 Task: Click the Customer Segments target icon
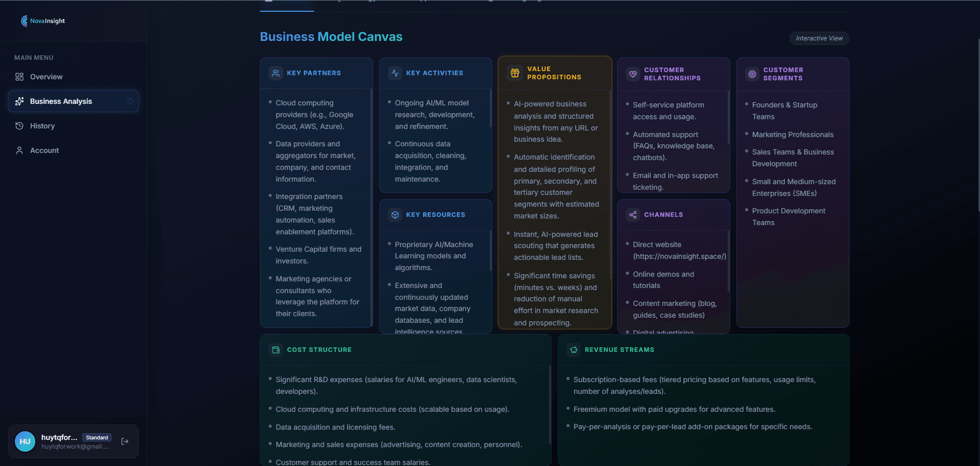(752, 74)
